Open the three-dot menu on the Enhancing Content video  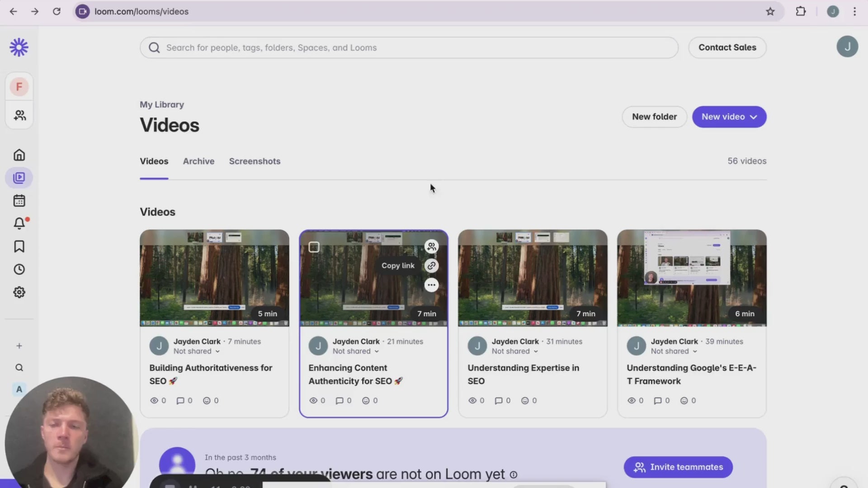coord(432,285)
